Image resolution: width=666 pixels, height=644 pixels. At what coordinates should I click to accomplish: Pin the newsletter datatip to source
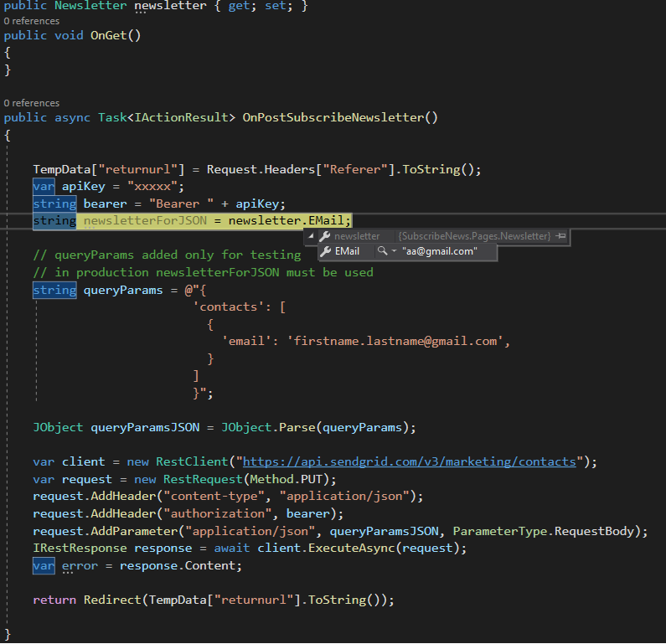561,236
